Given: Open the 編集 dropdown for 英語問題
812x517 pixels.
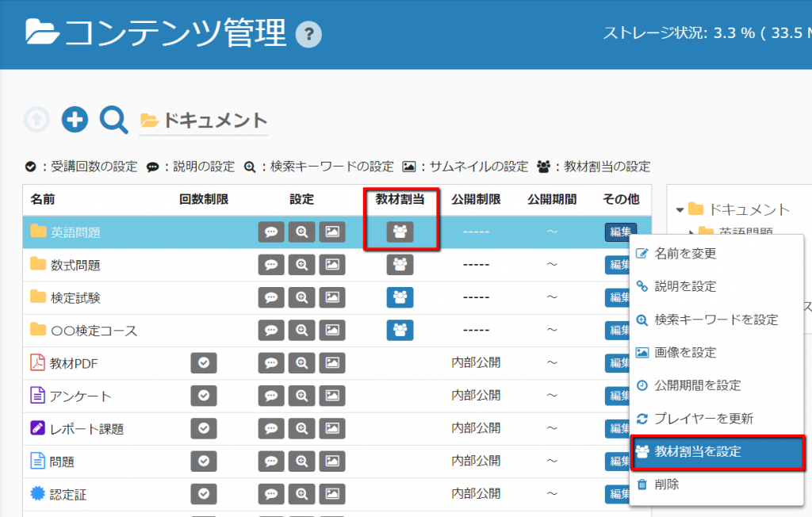Looking at the screenshot, I should [x=620, y=232].
